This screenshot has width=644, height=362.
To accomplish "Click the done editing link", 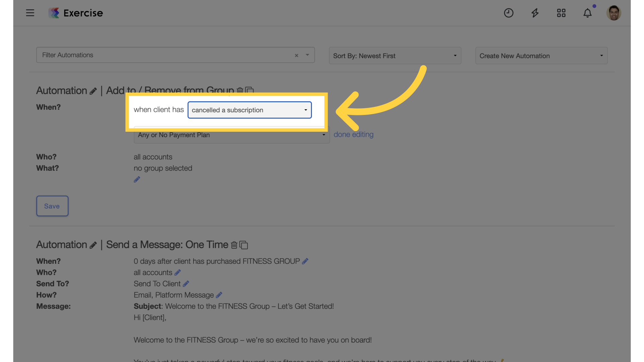I will 354,134.
